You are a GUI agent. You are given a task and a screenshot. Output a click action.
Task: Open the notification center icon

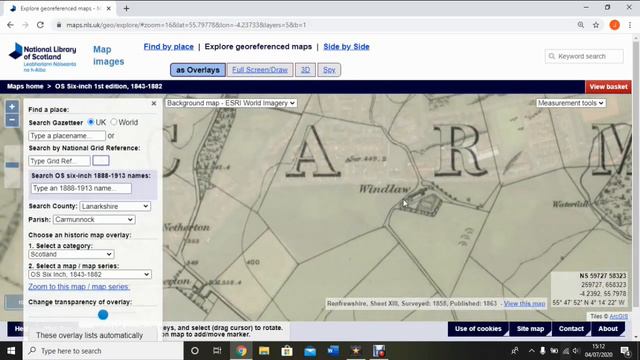(x=625, y=351)
